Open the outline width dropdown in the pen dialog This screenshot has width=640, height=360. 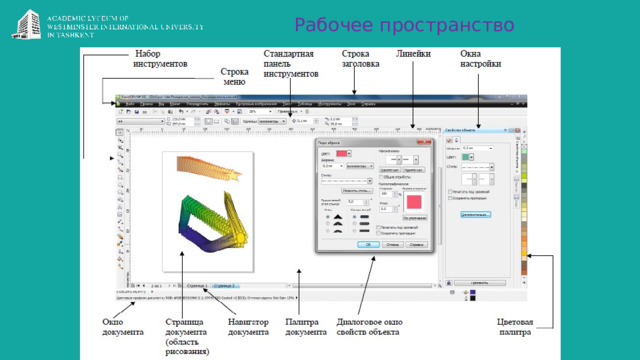coord(341,166)
